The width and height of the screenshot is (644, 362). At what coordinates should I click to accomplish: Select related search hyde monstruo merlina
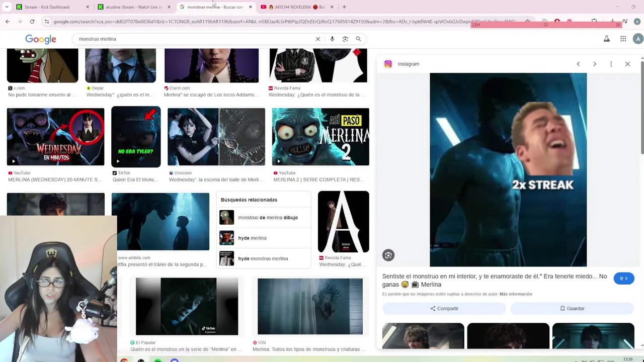[264, 258]
